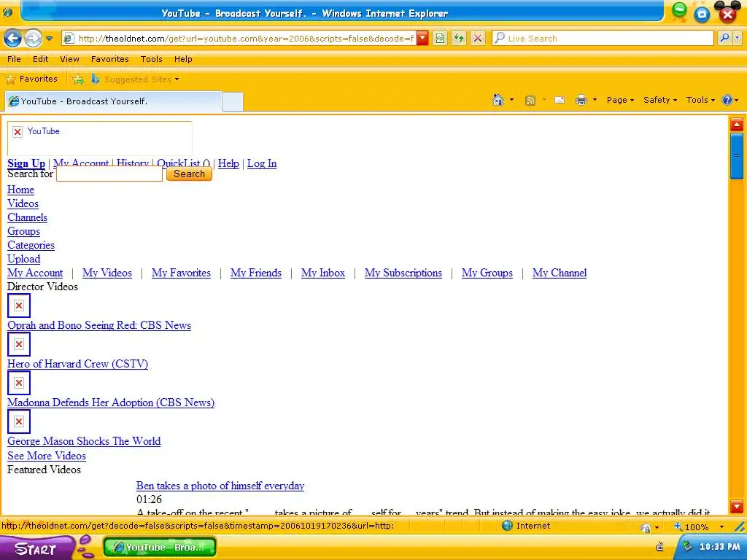747x560 pixels.
Task: Click the Print icon
Action: [x=581, y=100]
